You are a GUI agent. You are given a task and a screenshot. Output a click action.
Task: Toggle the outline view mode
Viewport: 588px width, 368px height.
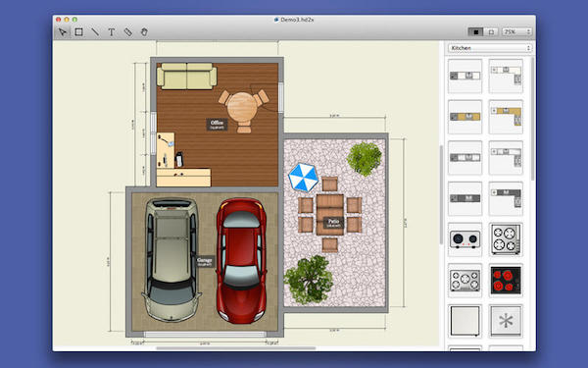pos(491,32)
